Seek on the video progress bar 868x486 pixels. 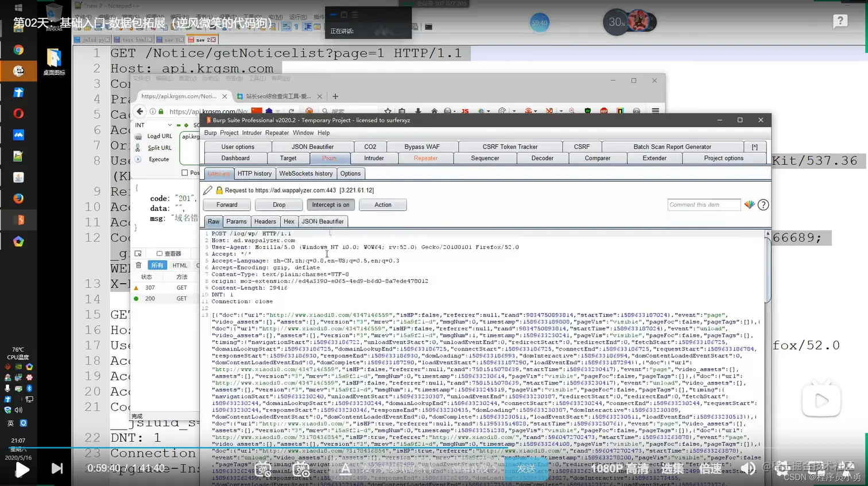pos(434,448)
